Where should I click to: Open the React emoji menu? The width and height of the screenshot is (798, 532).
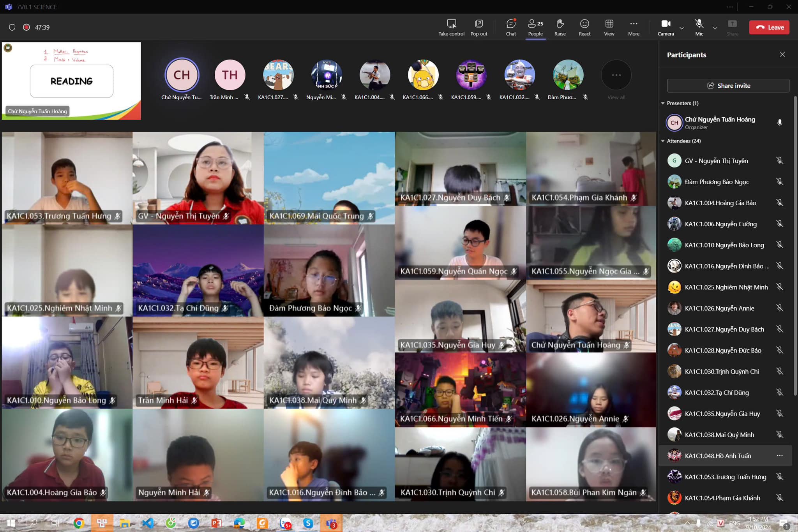coord(584,27)
